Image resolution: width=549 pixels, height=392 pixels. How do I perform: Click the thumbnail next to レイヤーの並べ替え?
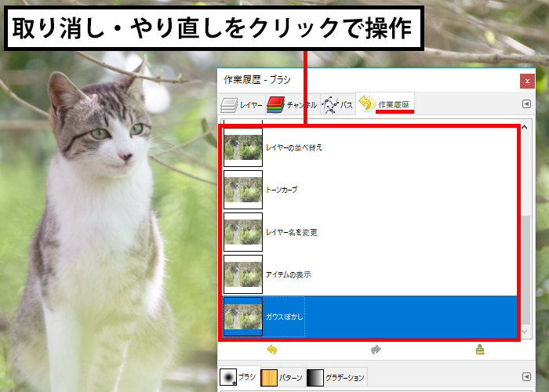243,147
